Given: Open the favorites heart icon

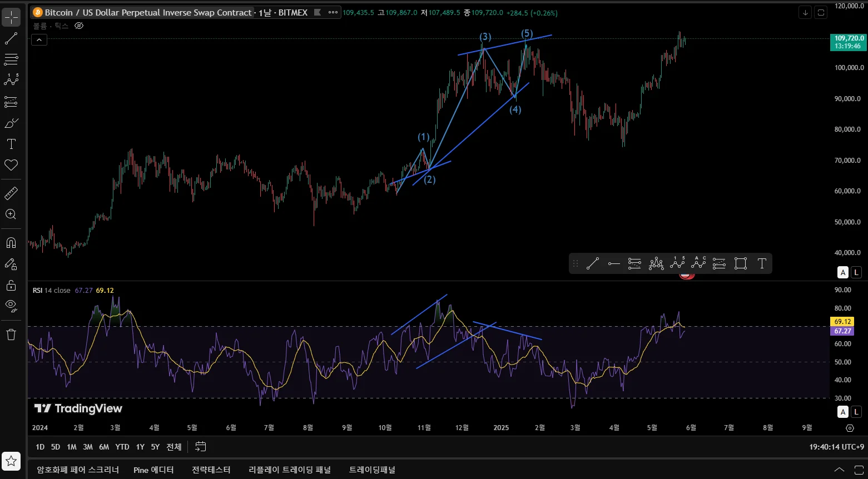Looking at the screenshot, I should [x=11, y=165].
